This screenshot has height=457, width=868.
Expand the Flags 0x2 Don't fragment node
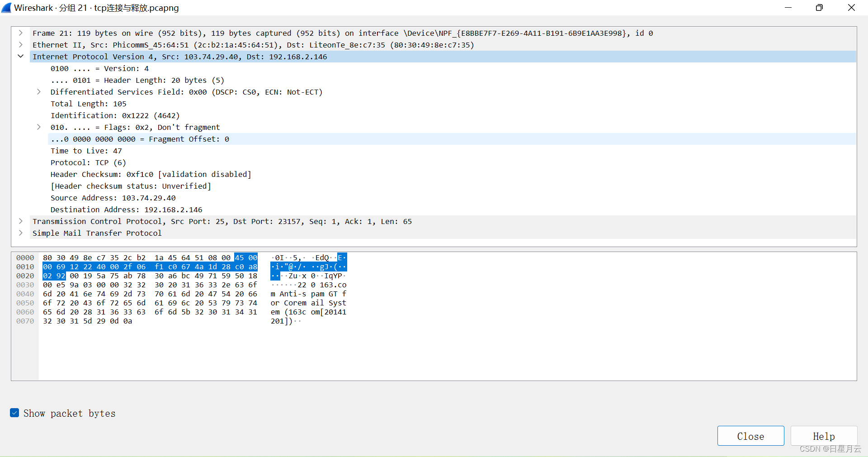pyautogui.click(x=38, y=127)
